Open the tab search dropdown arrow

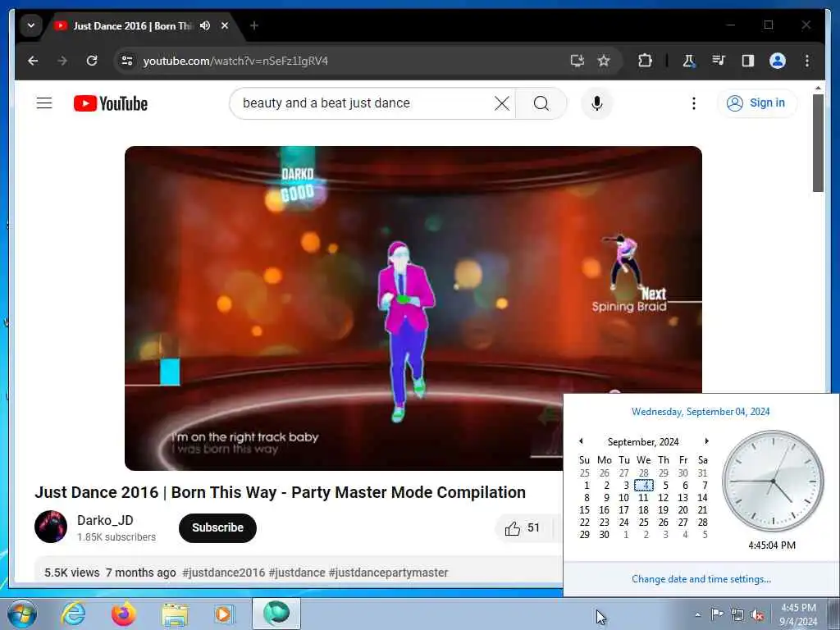click(x=31, y=25)
